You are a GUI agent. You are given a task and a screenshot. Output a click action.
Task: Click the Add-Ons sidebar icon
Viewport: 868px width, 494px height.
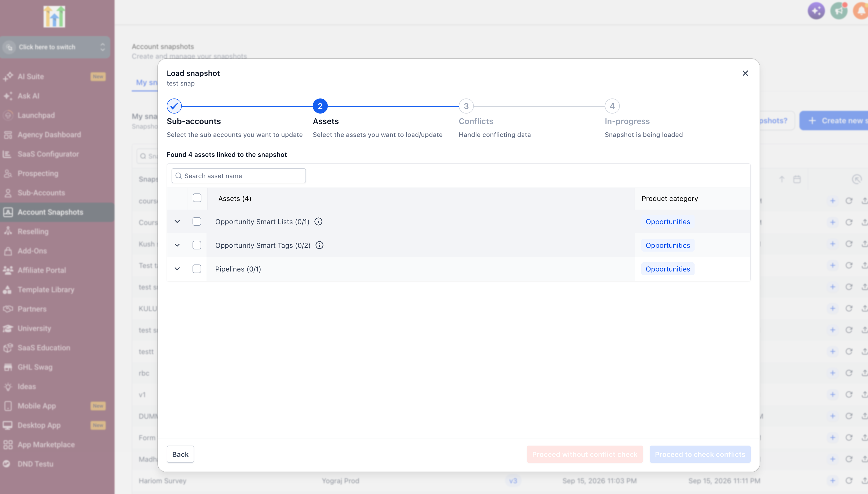[x=8, y=251]
